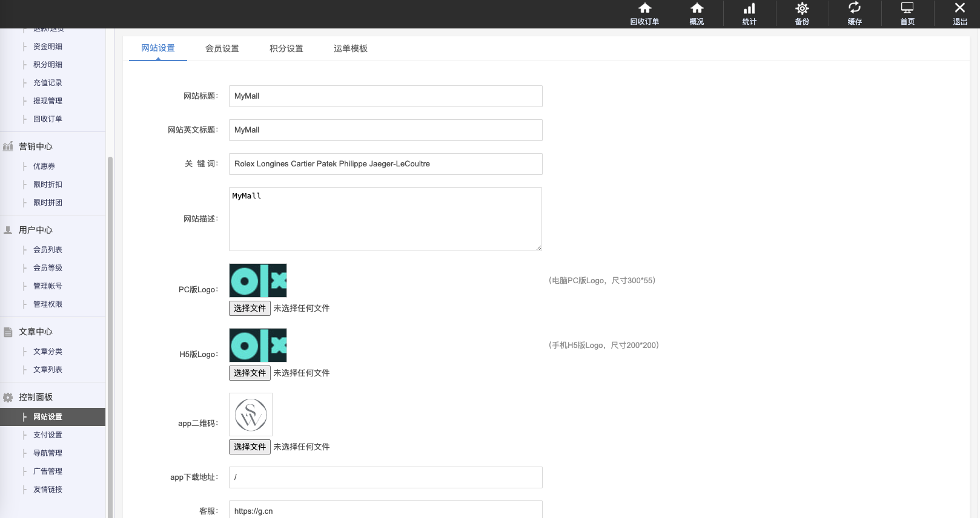Click the 备份 backup gear icon

[x=802, y=8]
